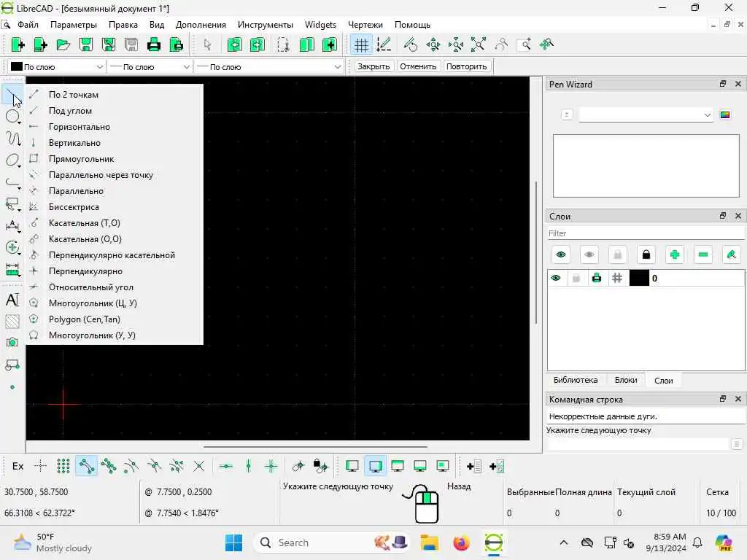Click the Ex exclusive snap button
The width and height of the screenshot is (747, 560).
[x=18, y=466]
